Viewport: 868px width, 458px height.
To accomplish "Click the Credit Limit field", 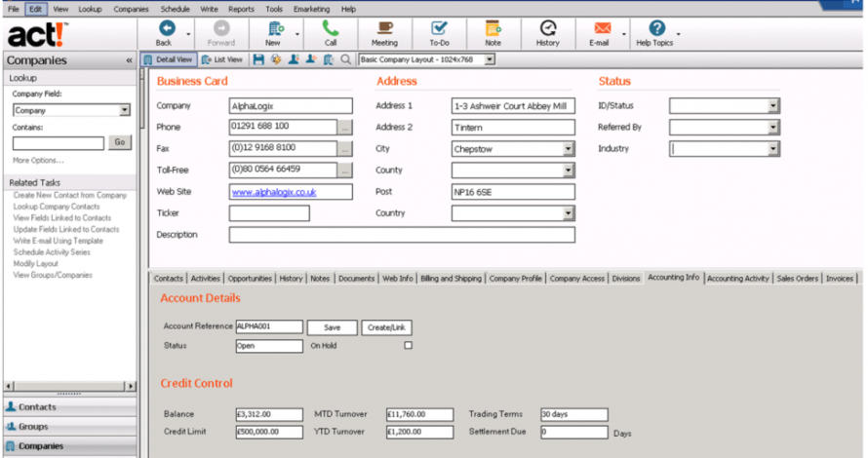I will pyautogui.click(x=269, y=432).
